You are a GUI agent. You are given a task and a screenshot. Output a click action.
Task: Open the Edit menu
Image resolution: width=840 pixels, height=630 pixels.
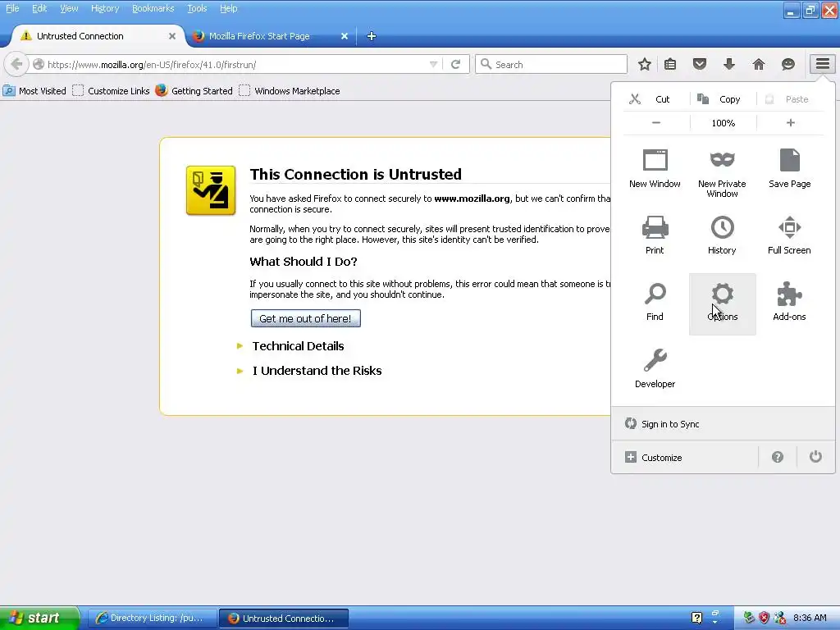tap(39, 8)
